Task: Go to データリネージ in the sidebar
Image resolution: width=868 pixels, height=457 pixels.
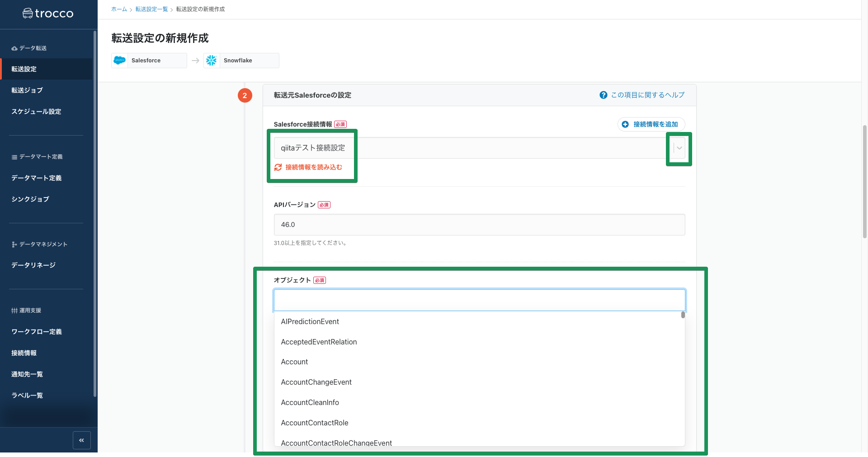Action: point(46,265)
